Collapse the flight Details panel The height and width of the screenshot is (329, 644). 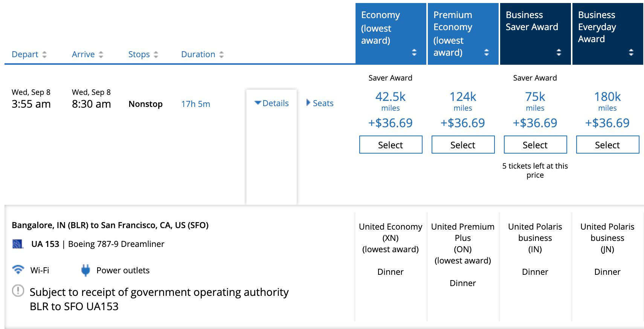tap(272, 103)
